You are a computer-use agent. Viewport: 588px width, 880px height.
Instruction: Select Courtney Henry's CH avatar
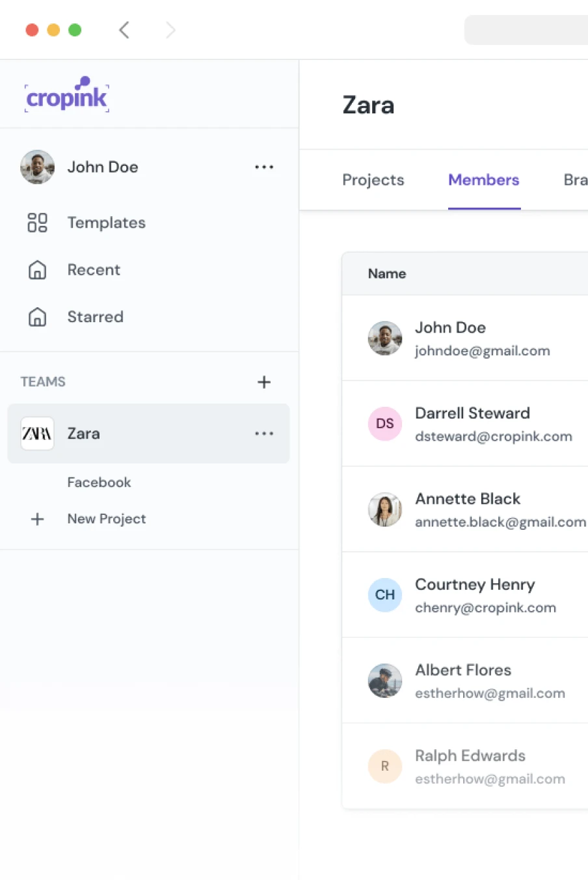pyautogui.click(x=384, y=595)
